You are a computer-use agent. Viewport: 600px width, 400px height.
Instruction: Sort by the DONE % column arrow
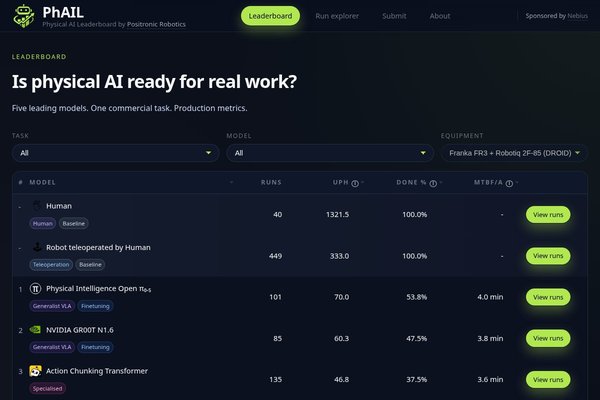(x=441, y=182)
